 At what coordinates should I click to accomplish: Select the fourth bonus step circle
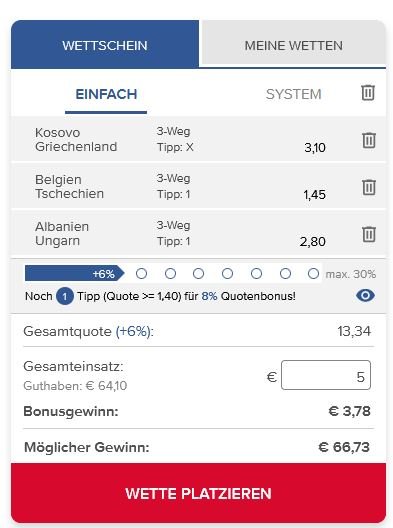click(x=228, y=273)
